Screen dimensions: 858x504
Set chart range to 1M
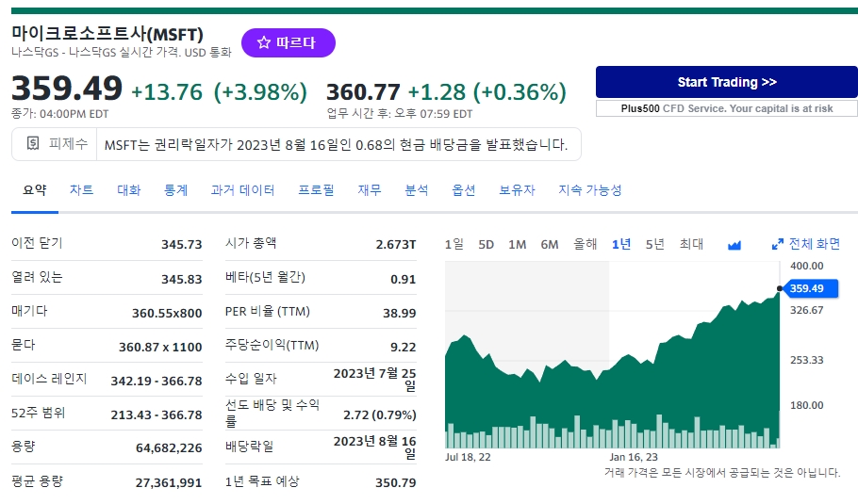point(517,244)
